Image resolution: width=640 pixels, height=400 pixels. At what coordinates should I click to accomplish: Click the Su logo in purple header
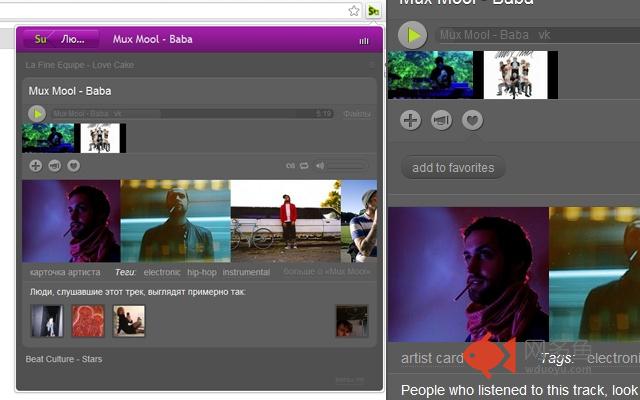(41, 39)
